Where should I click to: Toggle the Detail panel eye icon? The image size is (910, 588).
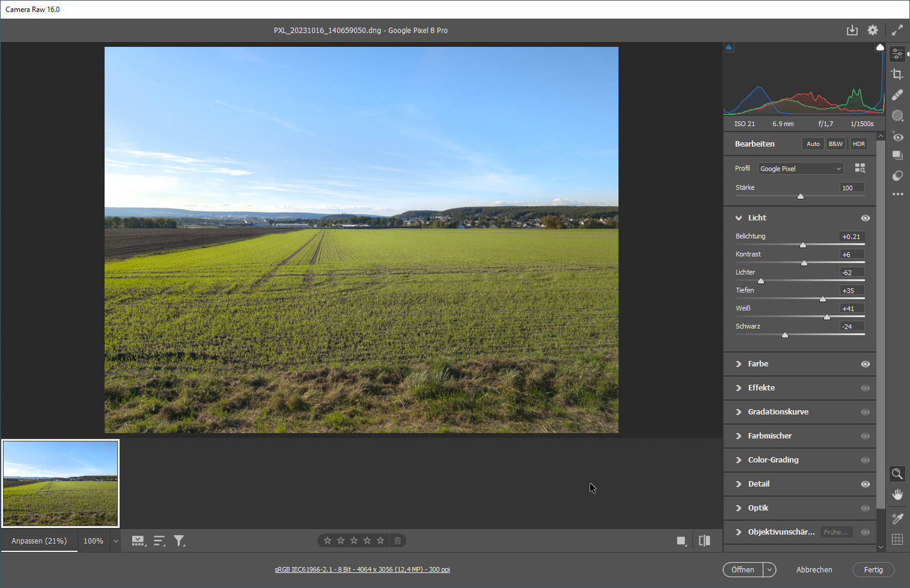865,484
